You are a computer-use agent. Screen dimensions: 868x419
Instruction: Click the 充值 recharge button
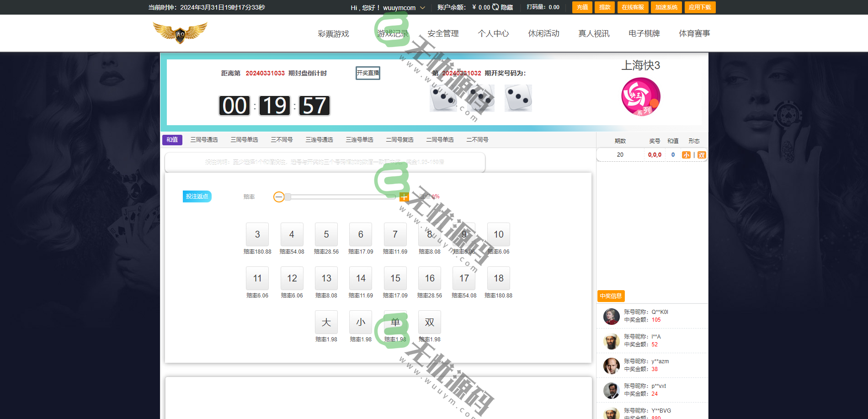tap(582, 7)
